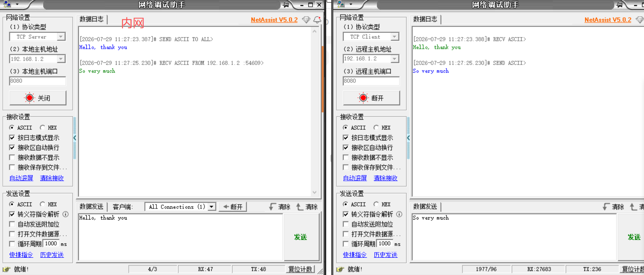The width and height of the screenshot is (644, 275).
Task: Click the info icon beside server 转义符指令解析
Action: [65, 214]
